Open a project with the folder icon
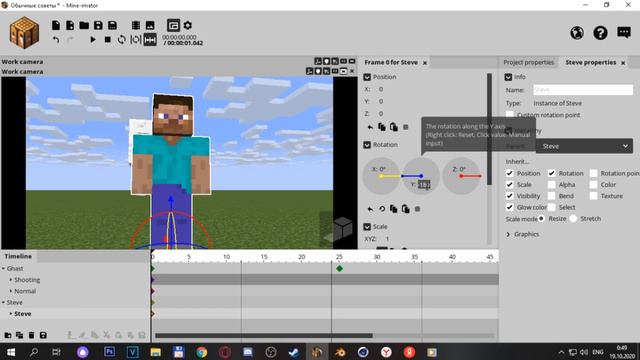This screenshot has width=640, height=360. [x=84, y=25]
